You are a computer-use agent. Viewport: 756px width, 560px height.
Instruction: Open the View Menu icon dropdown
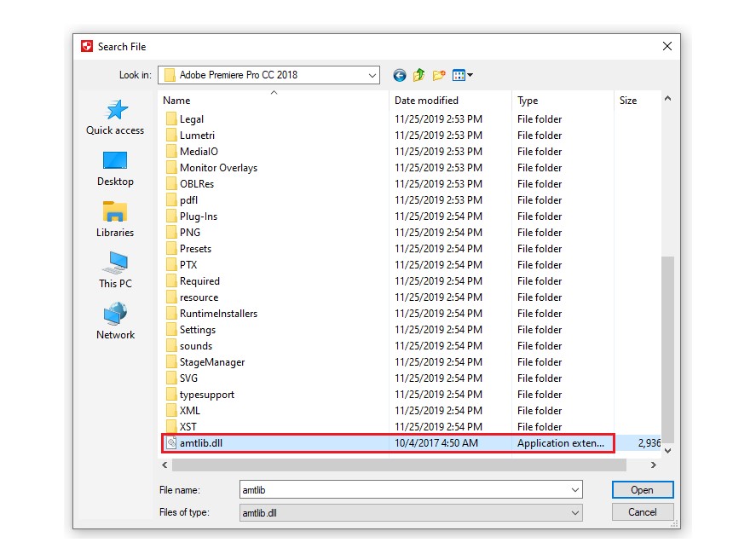tap(463, 75)
